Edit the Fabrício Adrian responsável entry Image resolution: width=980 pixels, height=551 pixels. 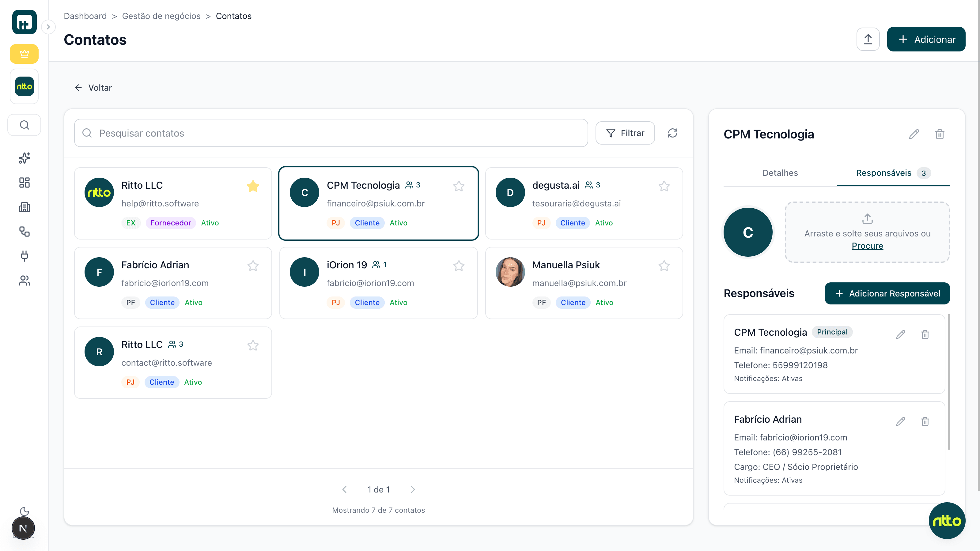point(900,421)
